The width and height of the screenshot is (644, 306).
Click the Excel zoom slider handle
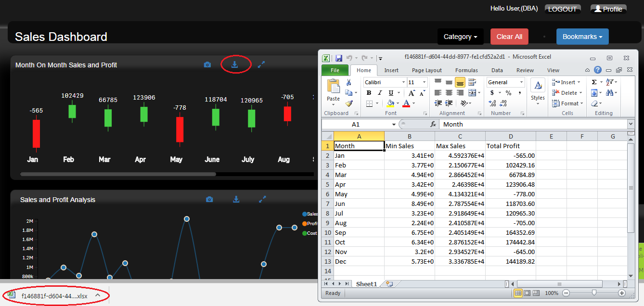594,293
